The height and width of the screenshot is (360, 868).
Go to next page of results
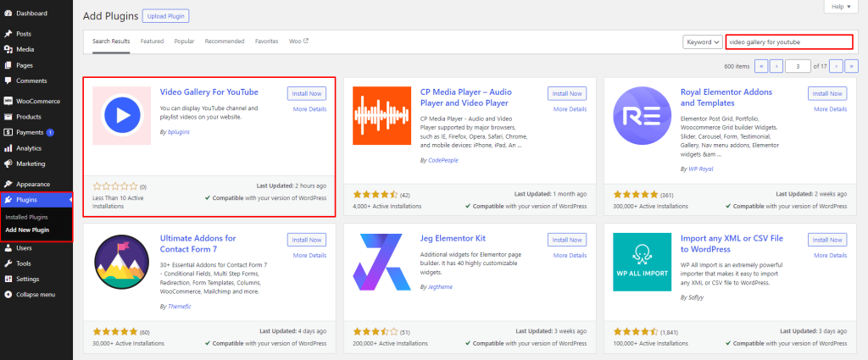pyautogui.click(x=836, y=66)
